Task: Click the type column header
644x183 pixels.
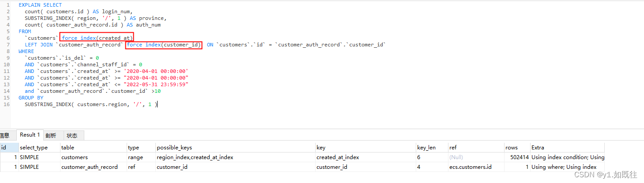Action: [x=141, y=147]
